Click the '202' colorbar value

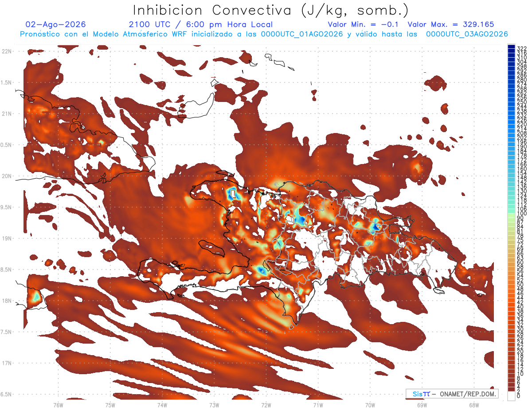click(522, 137)
